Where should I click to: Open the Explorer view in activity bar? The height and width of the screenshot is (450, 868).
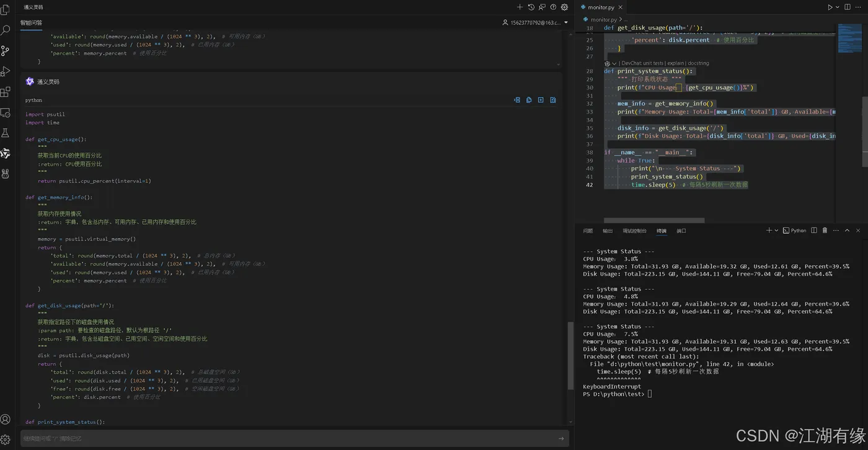click(x=6, y=9)
